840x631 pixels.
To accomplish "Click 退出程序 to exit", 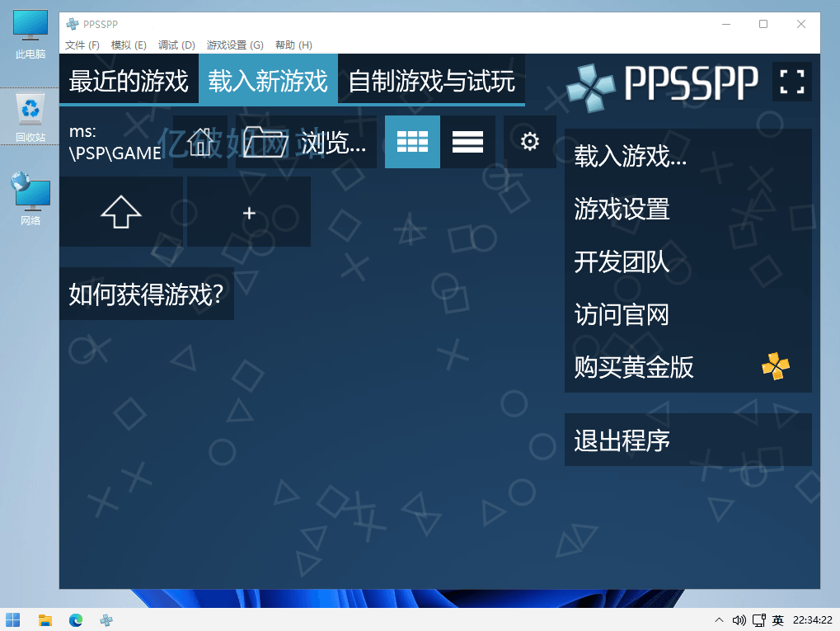I will pyautogui.click(x=687, y=440).
